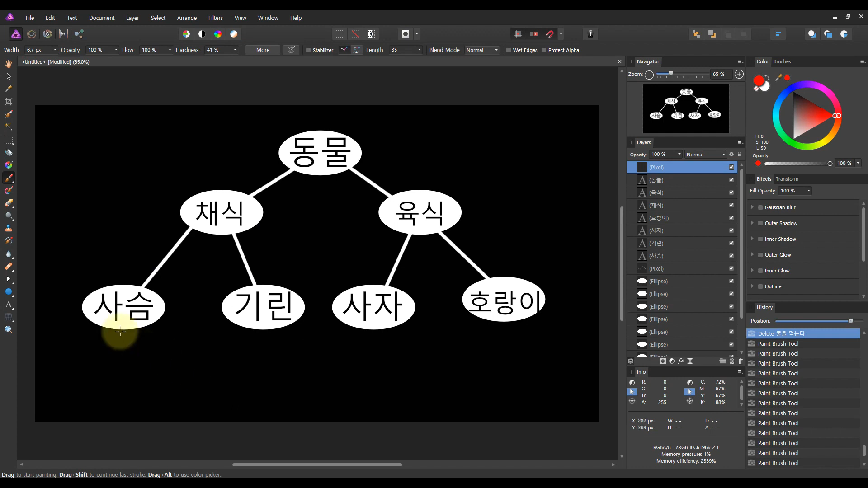Select the Crop tool in left toolbar
The height and width of the screenshot is (488, 868).
click(x=9, y=102)
